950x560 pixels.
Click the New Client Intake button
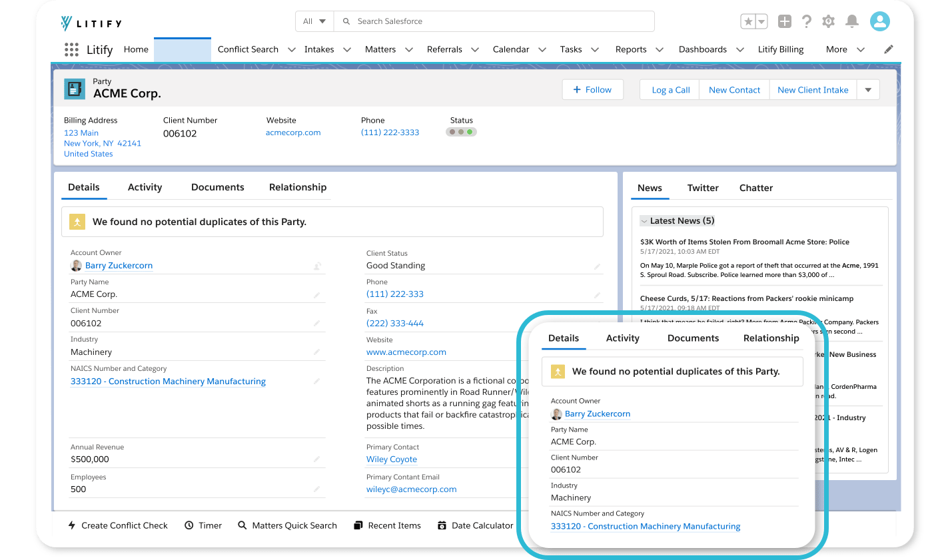(813, 90)
